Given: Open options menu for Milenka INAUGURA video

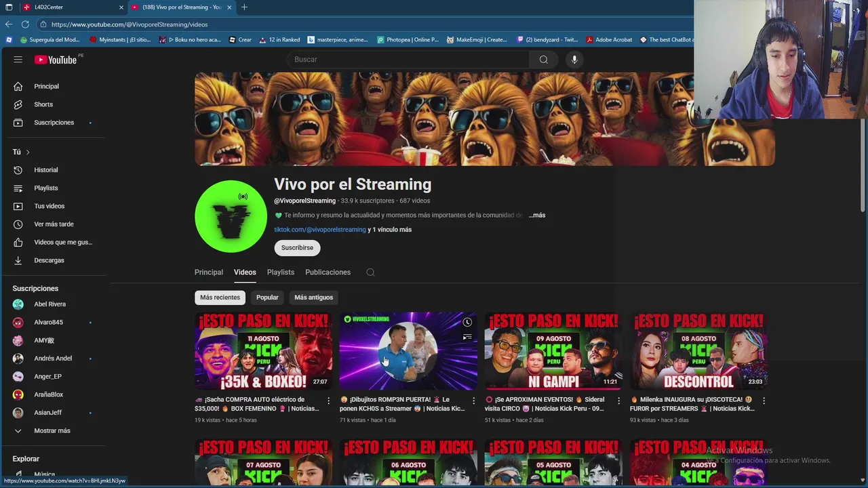Looking at the screenshot, I should [x=764, y=401].
